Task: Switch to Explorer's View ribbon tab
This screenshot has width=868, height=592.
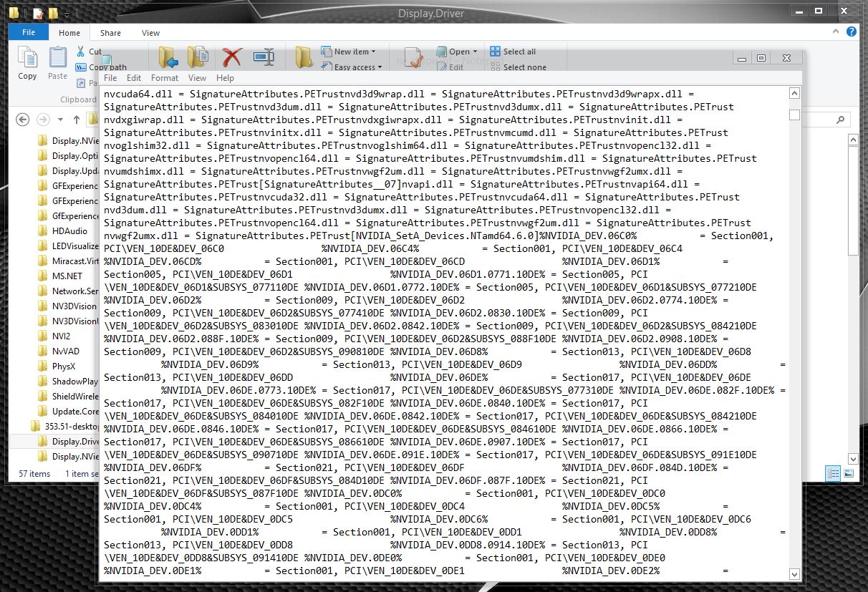Action: (x=150, y=33)
